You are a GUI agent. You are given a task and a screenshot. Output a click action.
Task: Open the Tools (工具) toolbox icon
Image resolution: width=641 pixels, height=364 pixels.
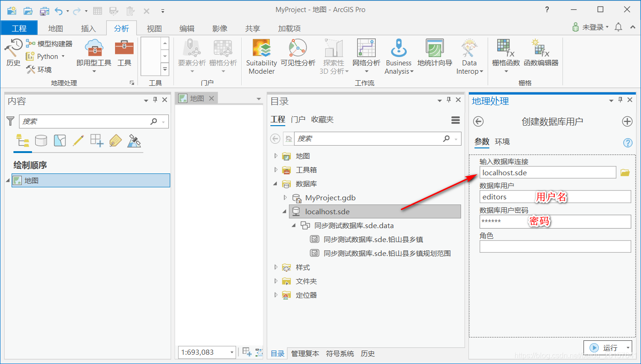click(x=124, y=52)
